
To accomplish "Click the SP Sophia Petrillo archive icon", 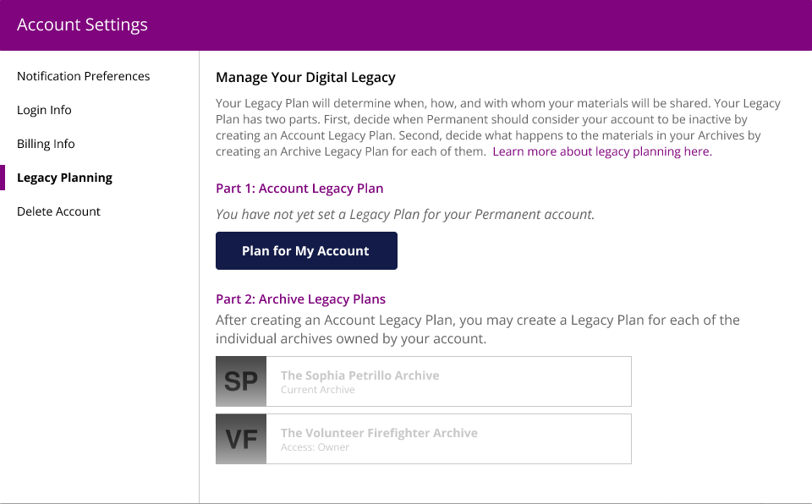I will pyautogui.click(x=240, y=381).
